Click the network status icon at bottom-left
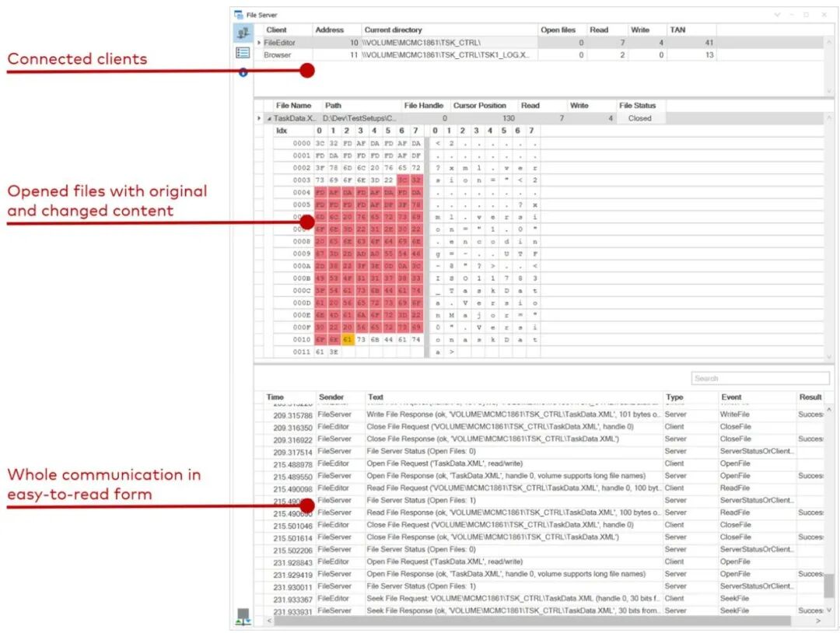The image size is (840, 633). (243, 617)
